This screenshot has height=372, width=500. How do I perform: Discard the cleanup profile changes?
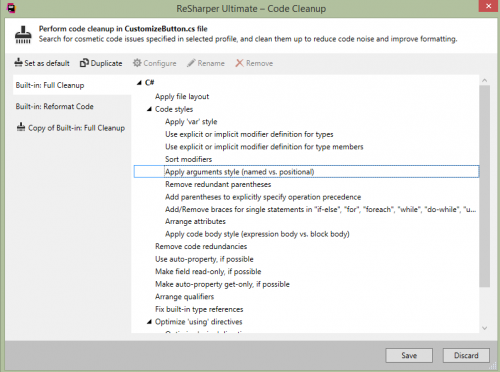[x=466, y=355]
